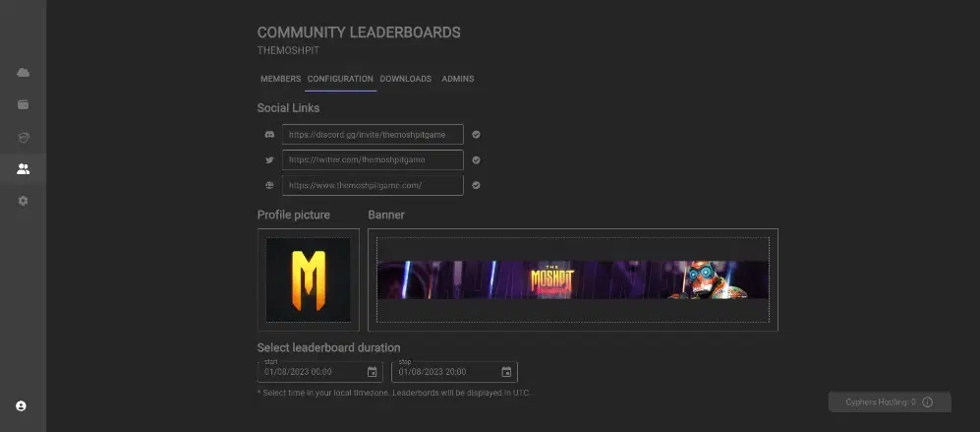This screenshot has width=980, height=432.
Task: Click the local timezone note text
Action: click(x=394, y=393)
